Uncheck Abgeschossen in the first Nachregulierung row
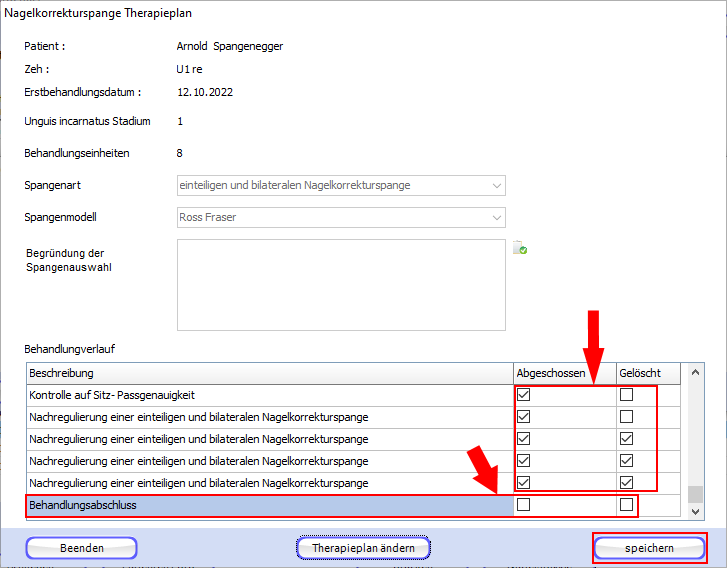The height and width of the screenshot is (568, 727). [x=524, y=417]
